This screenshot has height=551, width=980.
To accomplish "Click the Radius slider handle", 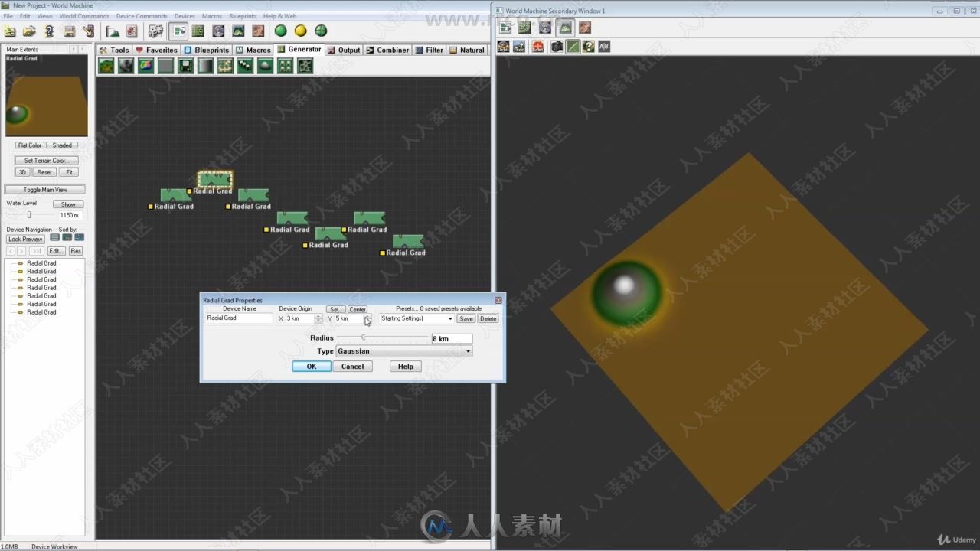I will coord(364,337).
